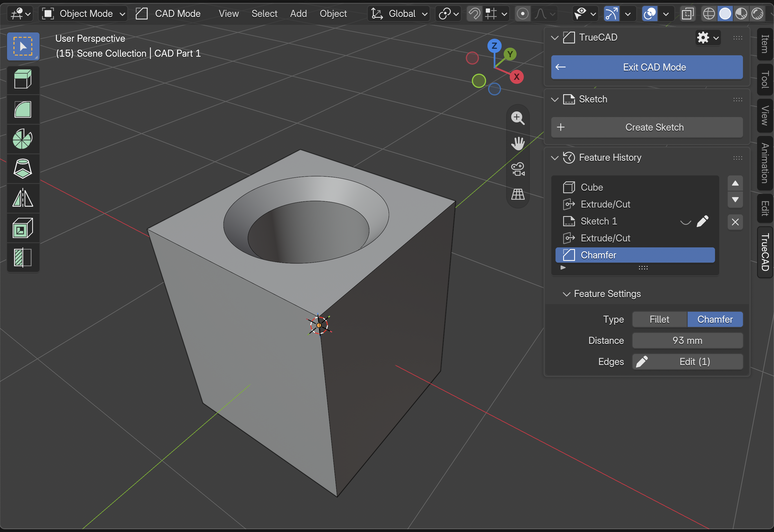Viewport: 774px width, 532px height.
Task: Select the revolve tool icon
Action: coord(23,139)
